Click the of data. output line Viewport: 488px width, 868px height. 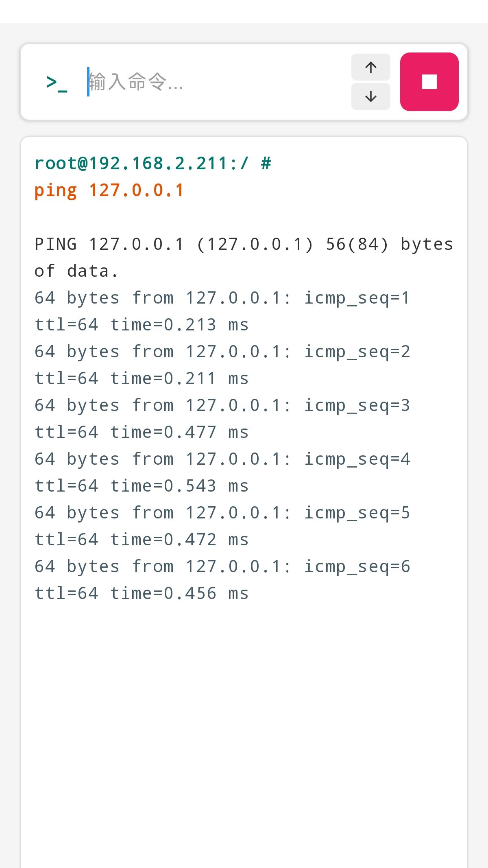76,271
